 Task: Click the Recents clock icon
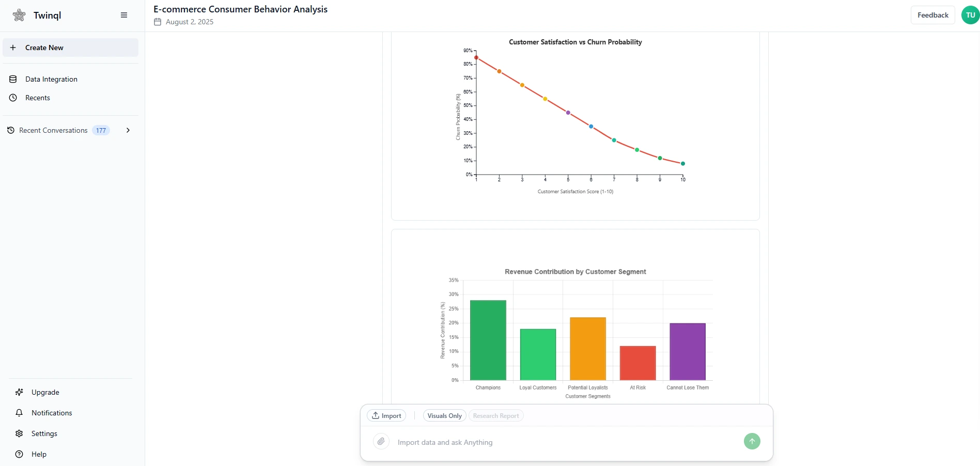coord(12,97)
